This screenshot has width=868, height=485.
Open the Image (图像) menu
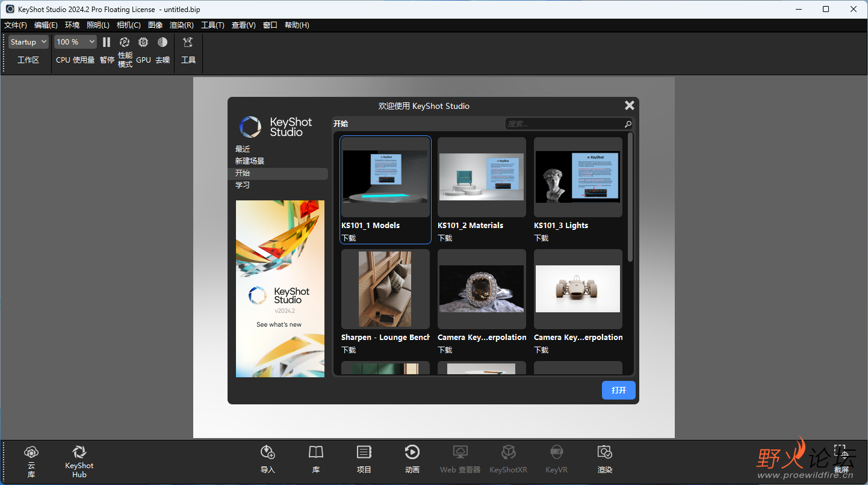[155, 25]
